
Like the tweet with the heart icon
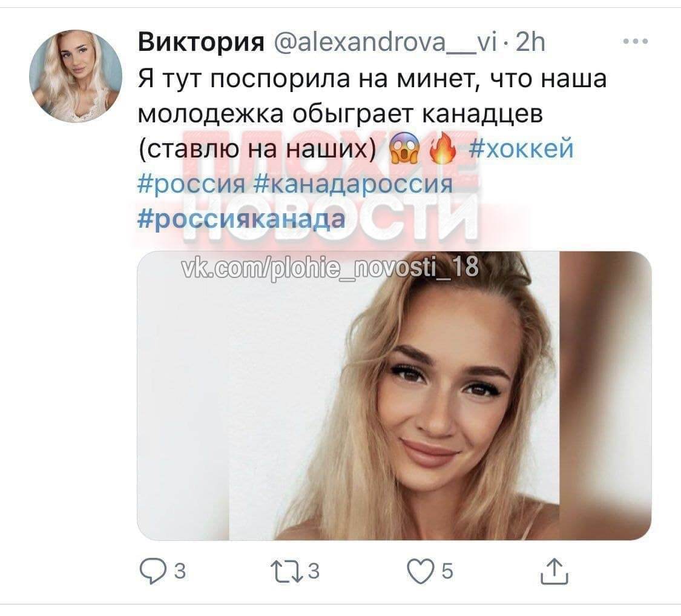(421, 571)
